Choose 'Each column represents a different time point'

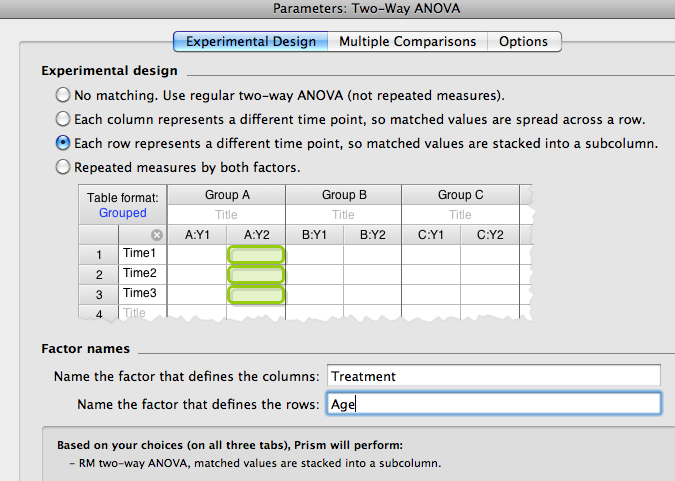click(63, 120)
